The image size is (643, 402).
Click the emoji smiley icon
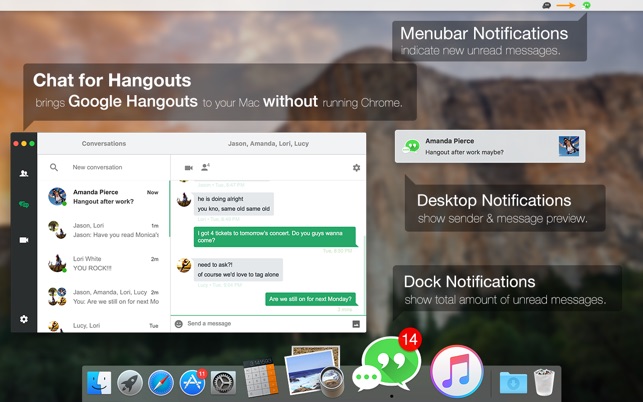[178, 324]
